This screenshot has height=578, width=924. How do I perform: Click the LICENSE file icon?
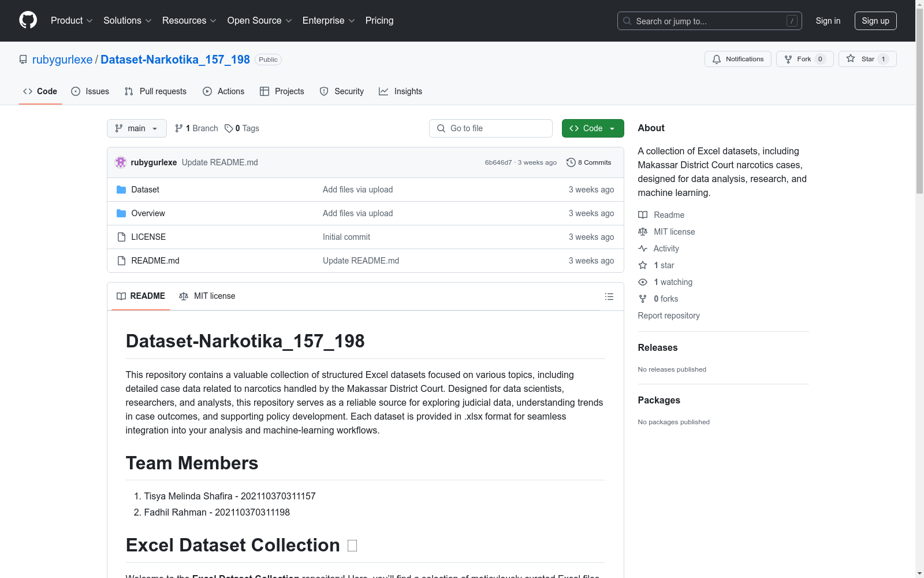pos(121,237)
